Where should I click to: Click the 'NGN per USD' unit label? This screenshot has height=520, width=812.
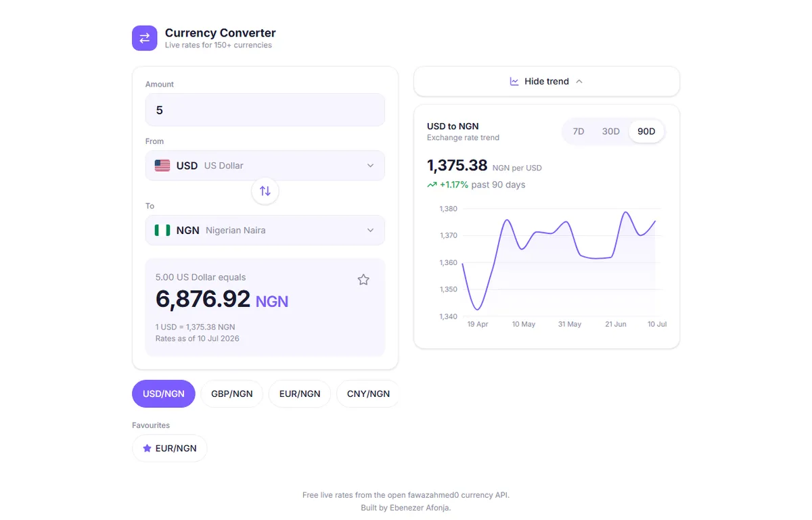pyautogui.click(x=517, y=168)
